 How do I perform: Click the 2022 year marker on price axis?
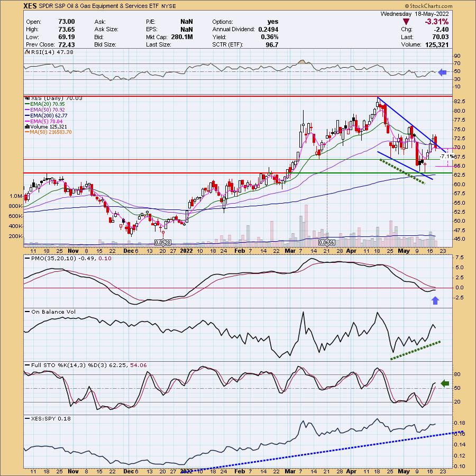[x=186, y=251]
